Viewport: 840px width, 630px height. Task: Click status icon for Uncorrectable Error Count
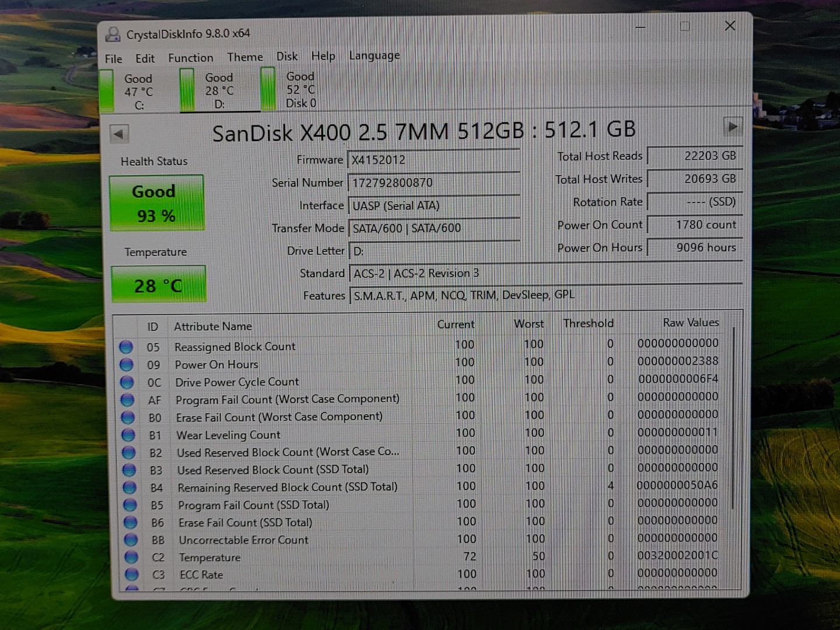[x=131, y=540]
